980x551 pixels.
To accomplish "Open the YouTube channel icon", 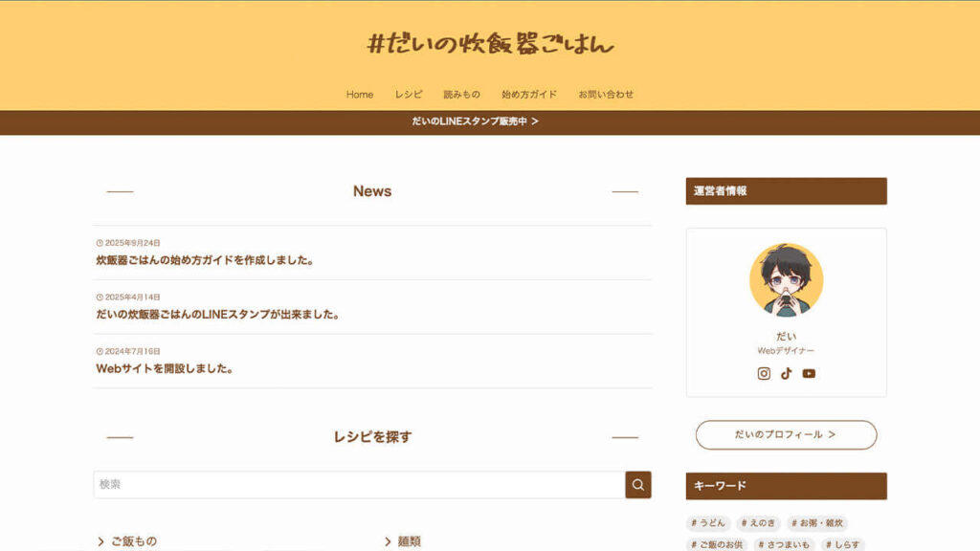I will (x=809, y=374).
